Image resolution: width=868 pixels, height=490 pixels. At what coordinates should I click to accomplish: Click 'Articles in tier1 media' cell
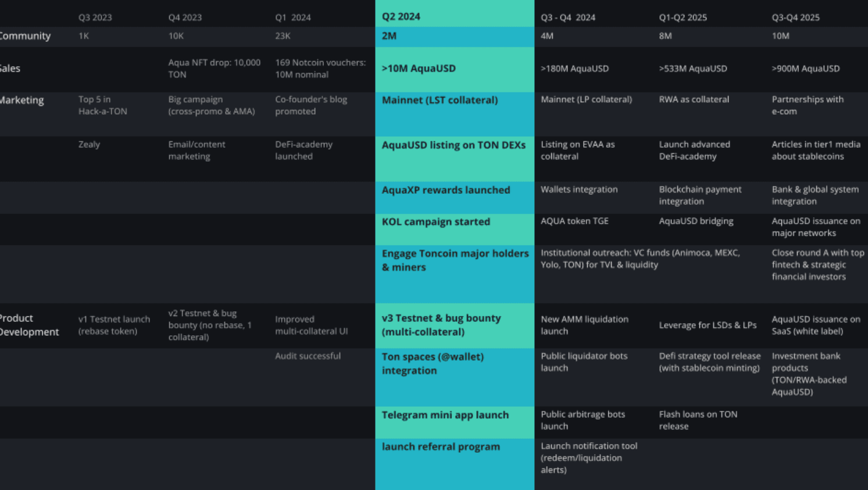(816, 150)
